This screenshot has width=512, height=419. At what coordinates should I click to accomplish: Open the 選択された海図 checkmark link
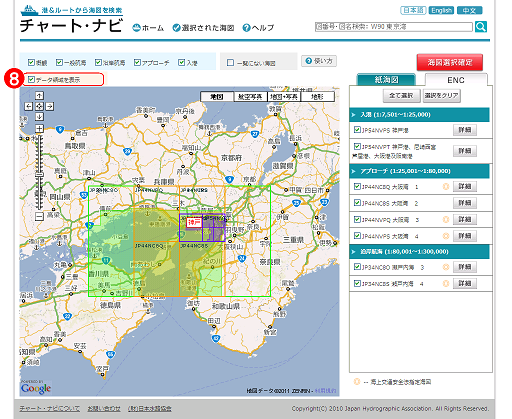(x=203, y=28)
